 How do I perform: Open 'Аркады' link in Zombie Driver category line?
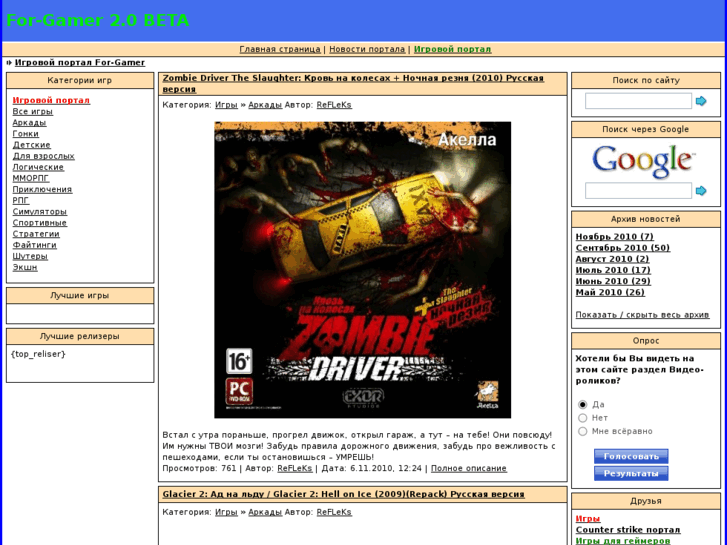click(265, 105)
